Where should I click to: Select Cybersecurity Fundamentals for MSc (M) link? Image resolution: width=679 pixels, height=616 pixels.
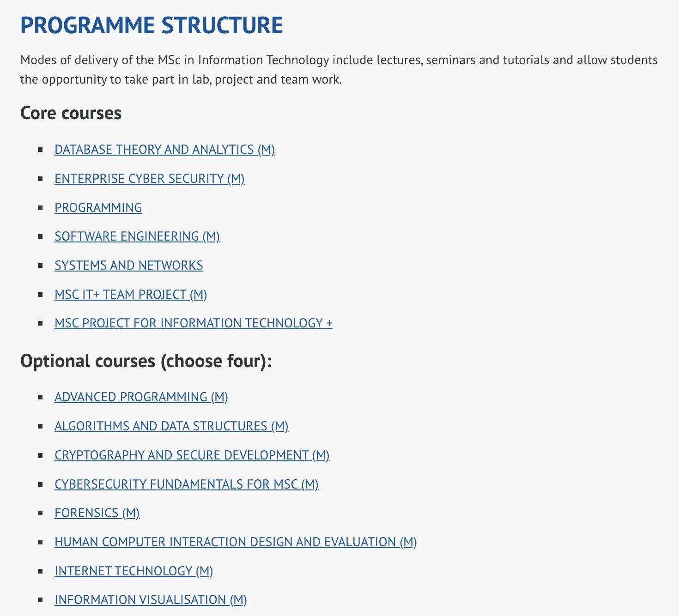pos(186,484)
